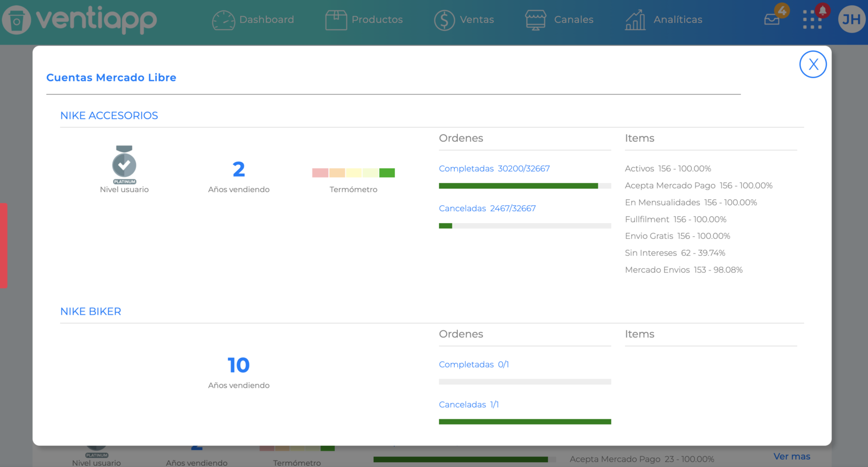Screen dimensions: 868x467
Task: Click the NIKE BIKER completed 0/1 progress bar
Action: point(525,382)
